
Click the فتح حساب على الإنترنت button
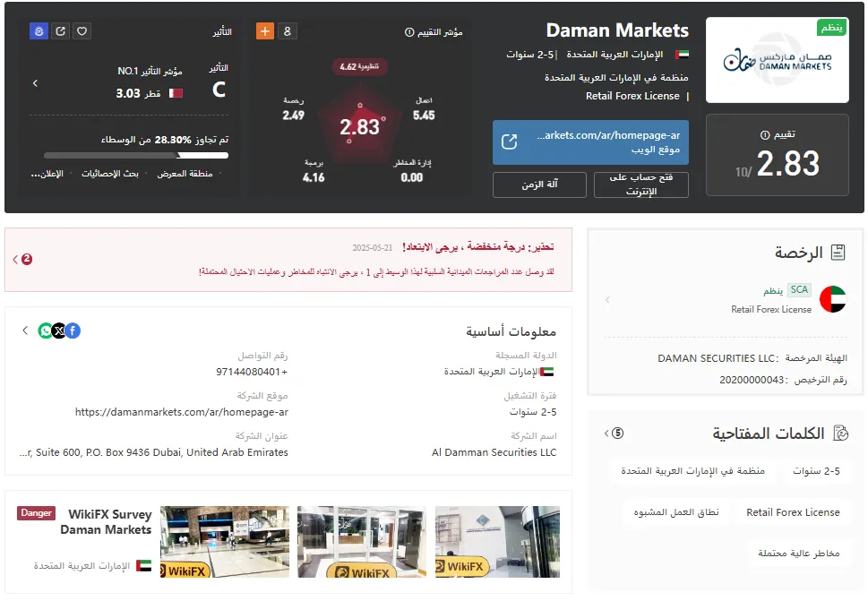click(x=641, y=185)
